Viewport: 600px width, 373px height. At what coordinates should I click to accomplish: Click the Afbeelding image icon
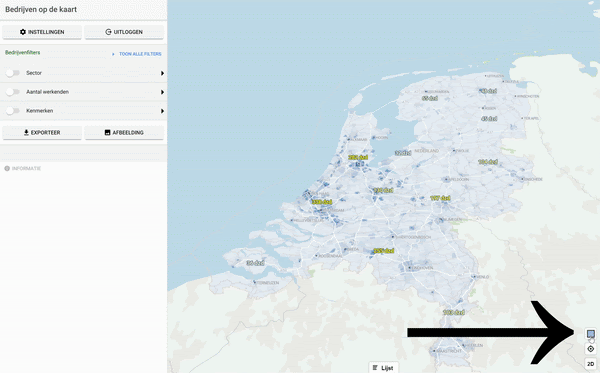(108, 132)
